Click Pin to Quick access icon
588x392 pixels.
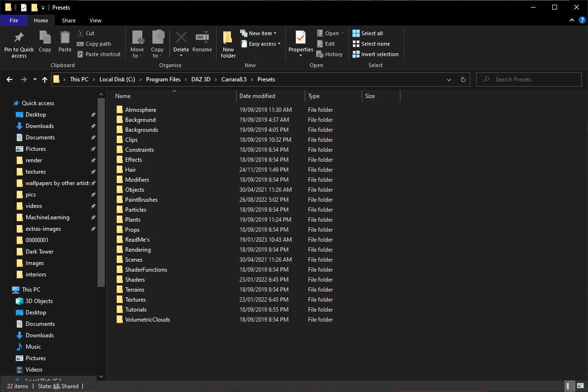click(x=19, y=38)
